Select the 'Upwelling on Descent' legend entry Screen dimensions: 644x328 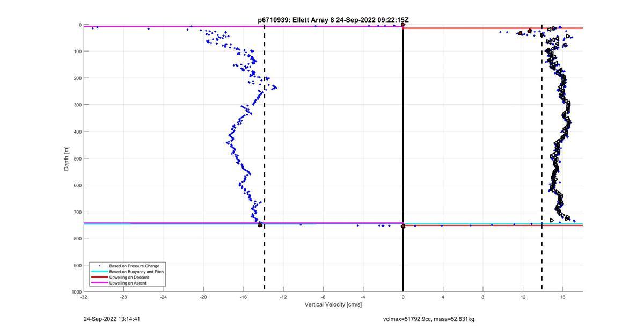coord(129,277)
